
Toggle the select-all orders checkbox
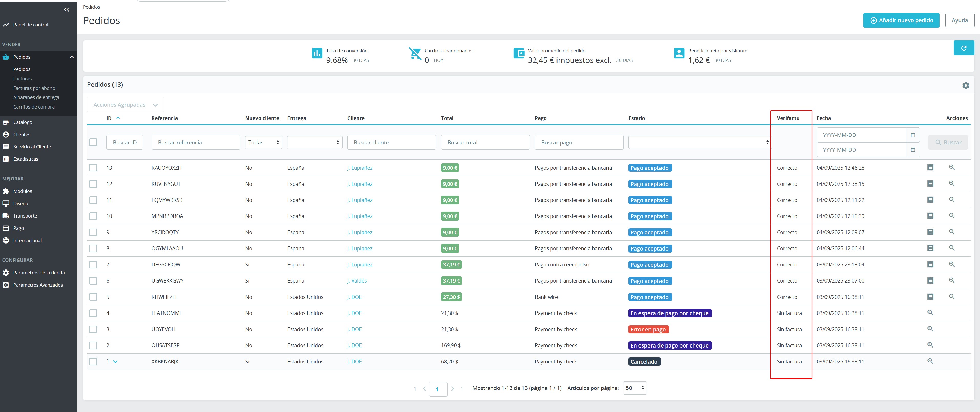93,142
